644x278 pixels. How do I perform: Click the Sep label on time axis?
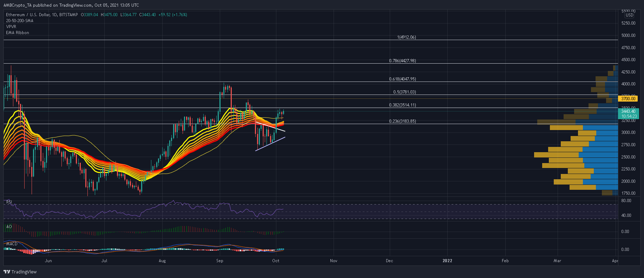(x=219, y=261)
